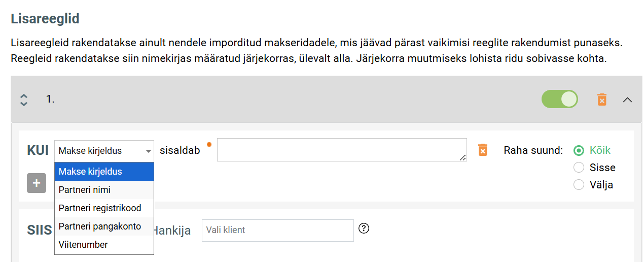Toggle rule 1 off with the green switch
644x262 pixels.
coord(559,100)
